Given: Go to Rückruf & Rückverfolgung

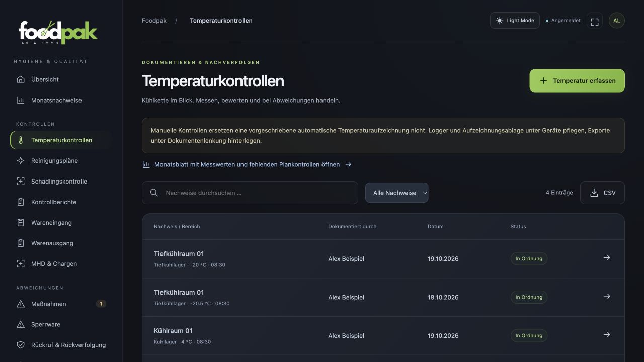Looking at the screenshot, I should click(61, 345).
